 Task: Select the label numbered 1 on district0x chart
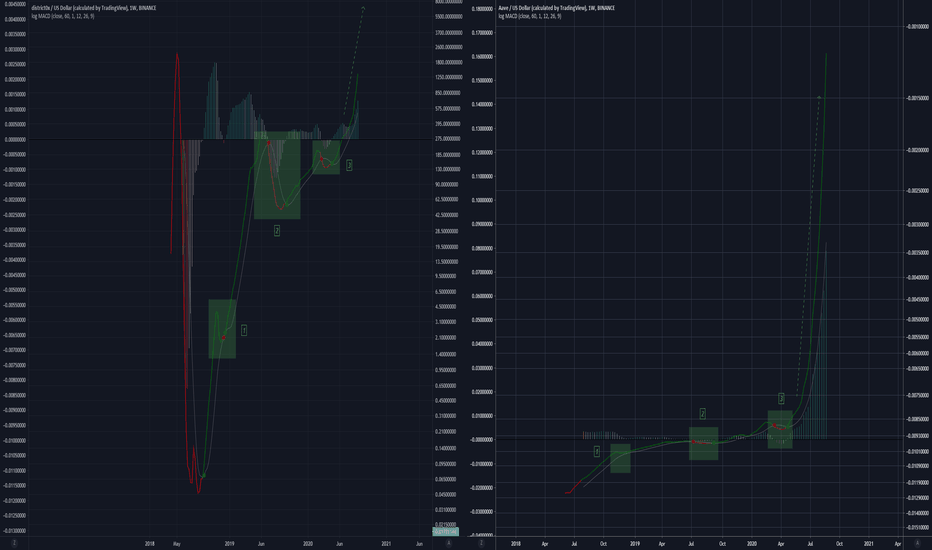pos(244,330)
